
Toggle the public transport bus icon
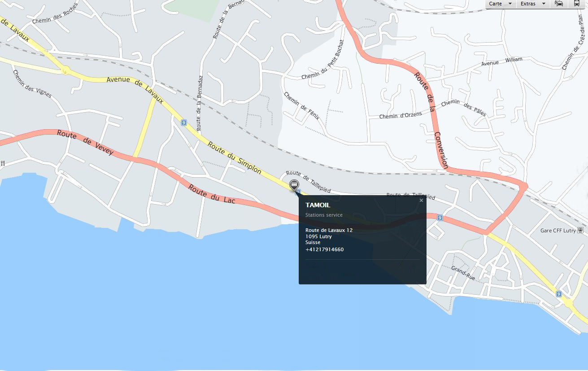pos(577,4)
